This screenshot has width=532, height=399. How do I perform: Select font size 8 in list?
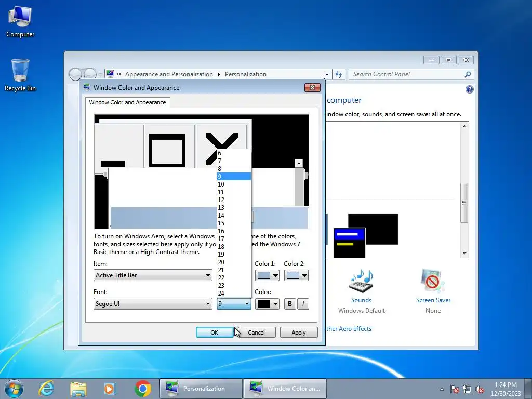pyautogui.click(x=234, y=169)
